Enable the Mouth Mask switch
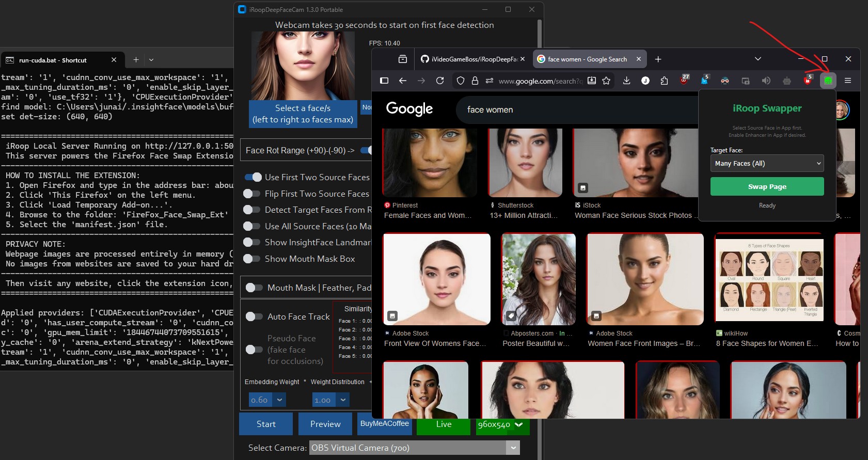The width and height of the screenshot is (868, 460). (255, 288)
